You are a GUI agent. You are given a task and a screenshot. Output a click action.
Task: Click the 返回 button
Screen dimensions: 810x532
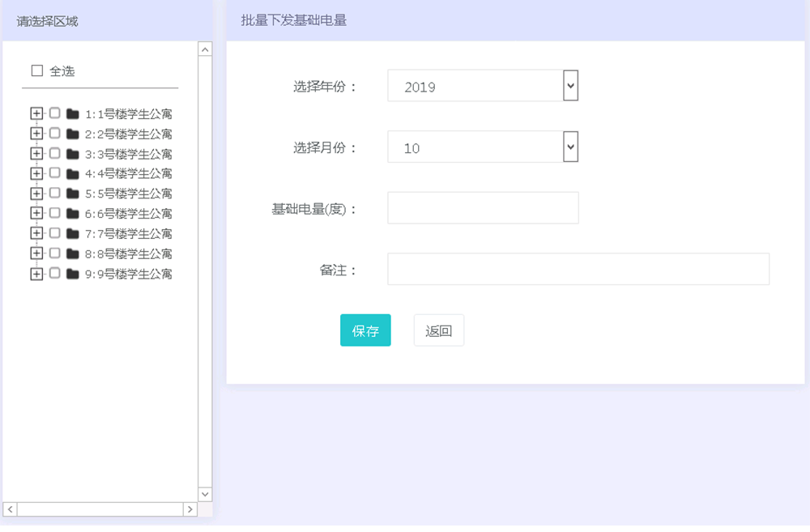(438, 330)
